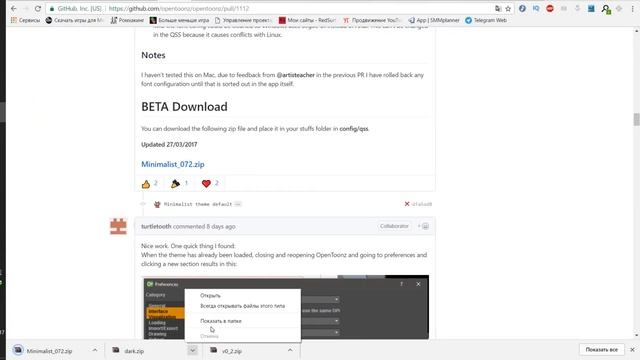Image resolution: width=640 pixels, height=360 pixels.
Task: Expand the commit message ellipsis button
Action: point(238,204)
